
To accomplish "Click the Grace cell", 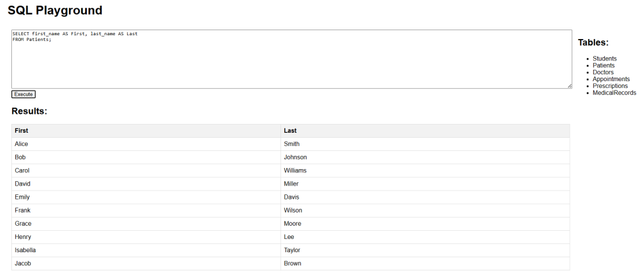I will click(x=146, y=224).
